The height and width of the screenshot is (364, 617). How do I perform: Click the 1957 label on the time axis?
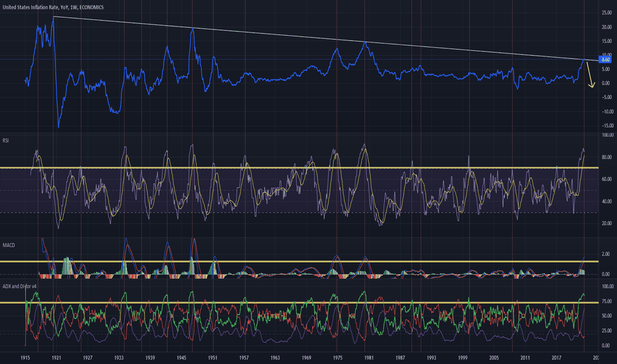(244, 357)
